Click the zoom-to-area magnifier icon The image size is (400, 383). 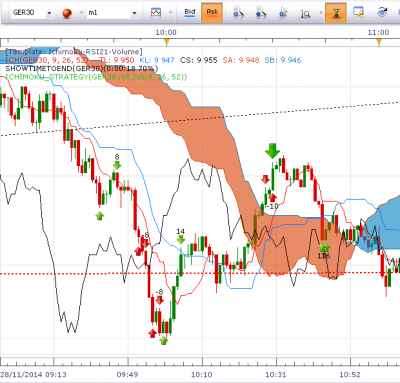point(305,13)
